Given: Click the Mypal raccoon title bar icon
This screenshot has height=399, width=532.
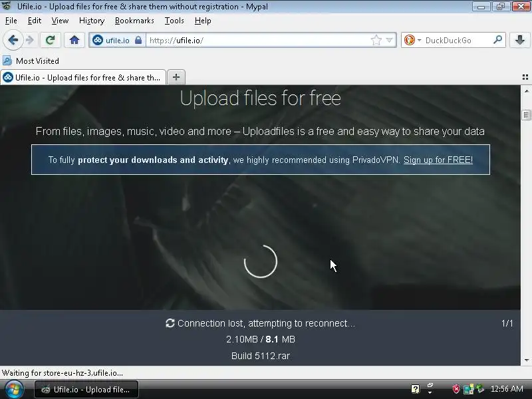Looking at the screenshot, I should pyautogui.click(x=7, y=6).
